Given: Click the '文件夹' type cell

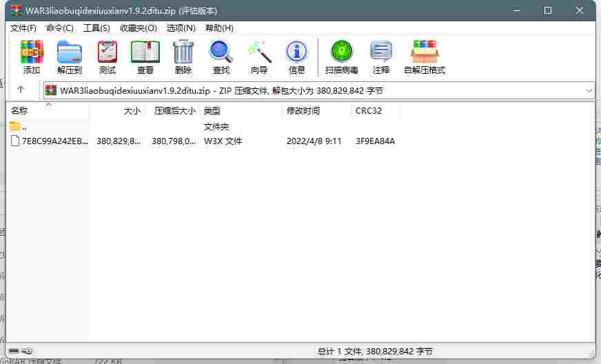Looking at the screenshot, I should coord(216,127).
